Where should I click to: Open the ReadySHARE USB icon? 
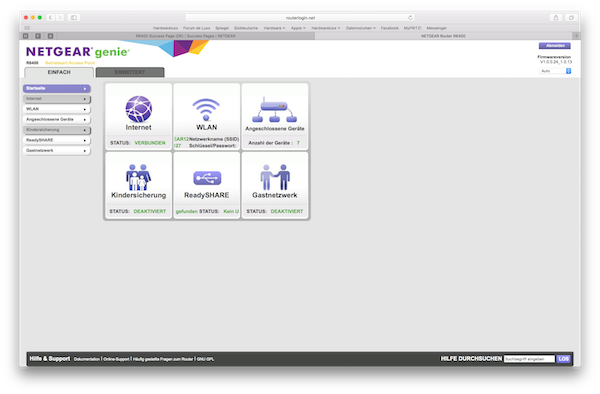point(207,178)
